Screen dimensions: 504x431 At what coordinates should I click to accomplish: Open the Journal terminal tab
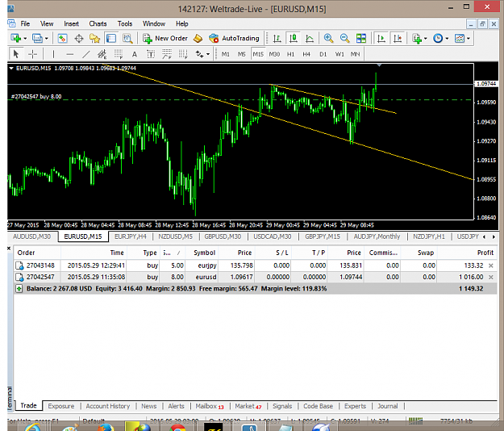coord(387,406)
